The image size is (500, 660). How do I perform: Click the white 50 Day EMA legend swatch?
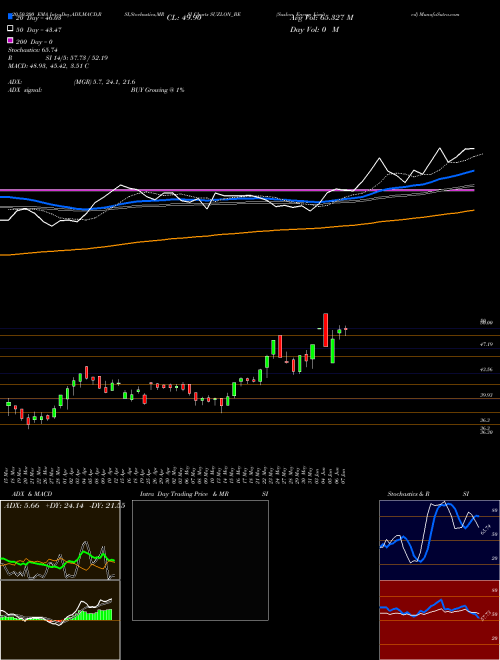coord(10,29)
